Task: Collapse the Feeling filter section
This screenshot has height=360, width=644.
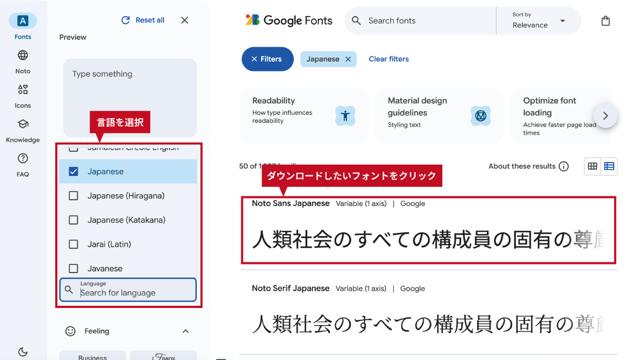Action: tap(186, 331)
